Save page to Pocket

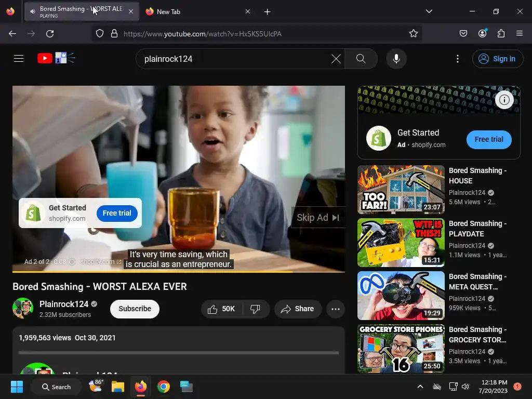click(x=463, y=33)
